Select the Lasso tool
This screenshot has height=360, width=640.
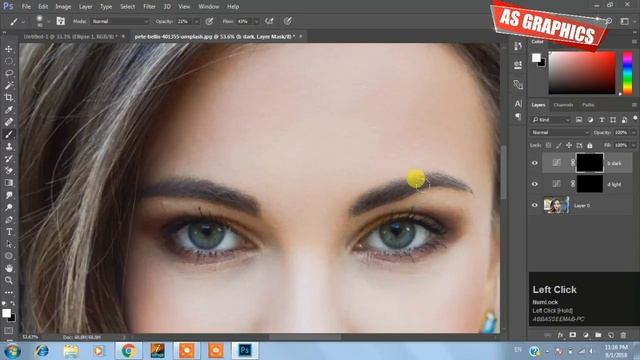(x=9, y=73)
